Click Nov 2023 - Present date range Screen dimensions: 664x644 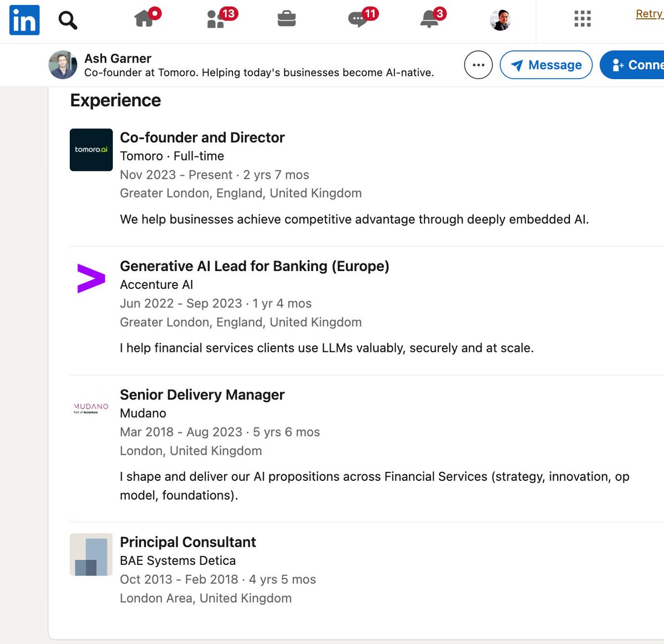click(176, 175)
